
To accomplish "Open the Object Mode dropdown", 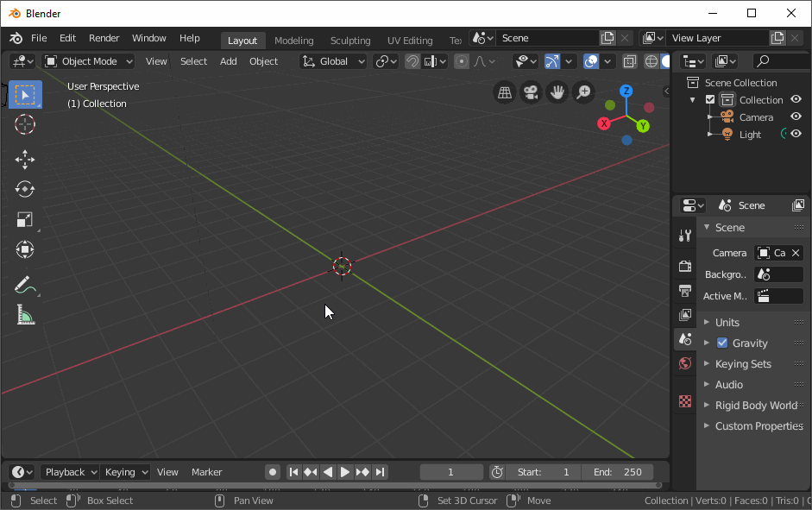I will click(87, 60).
